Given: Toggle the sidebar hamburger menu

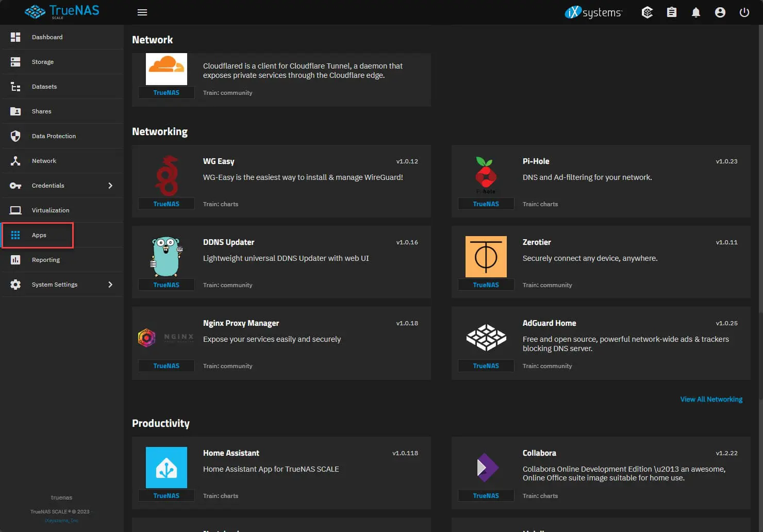Looking at the screenshot, I should point(142,12).
